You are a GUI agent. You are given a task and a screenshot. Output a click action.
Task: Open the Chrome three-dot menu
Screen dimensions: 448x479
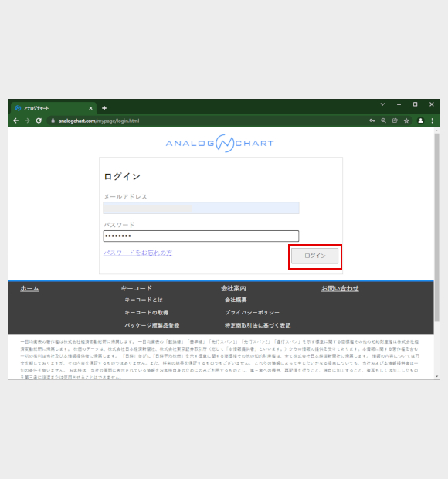[432, 121]
